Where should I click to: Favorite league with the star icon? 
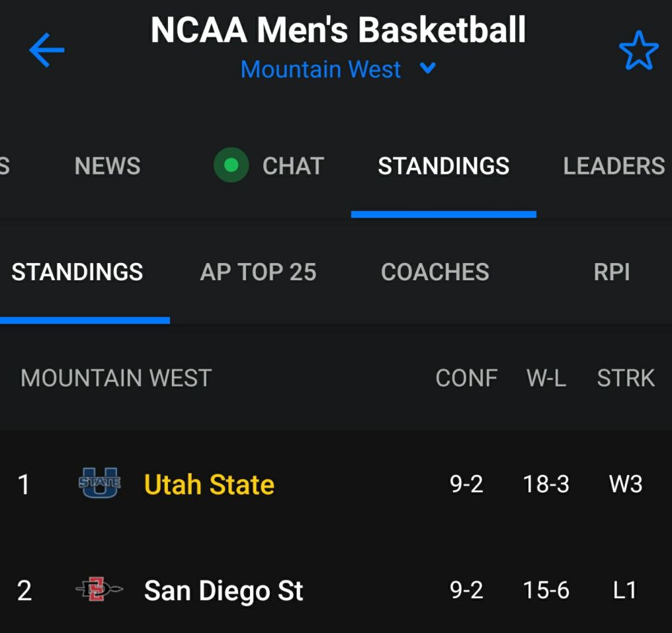639,51
